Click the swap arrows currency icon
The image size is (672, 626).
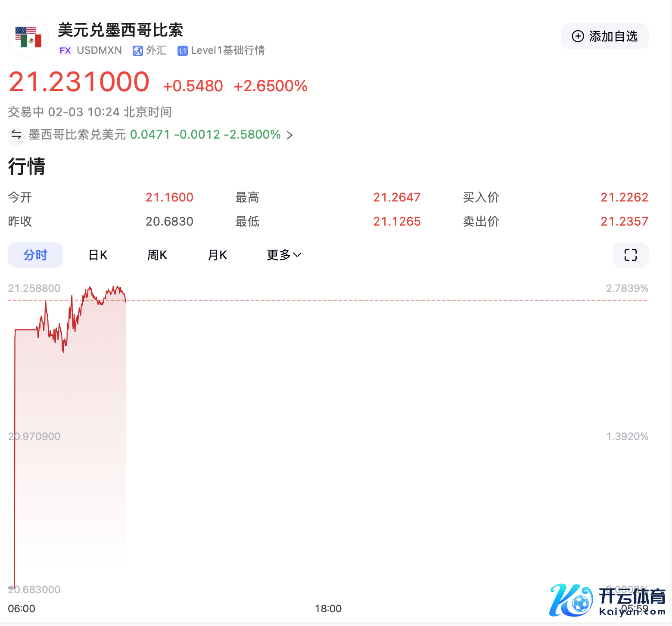16,135
